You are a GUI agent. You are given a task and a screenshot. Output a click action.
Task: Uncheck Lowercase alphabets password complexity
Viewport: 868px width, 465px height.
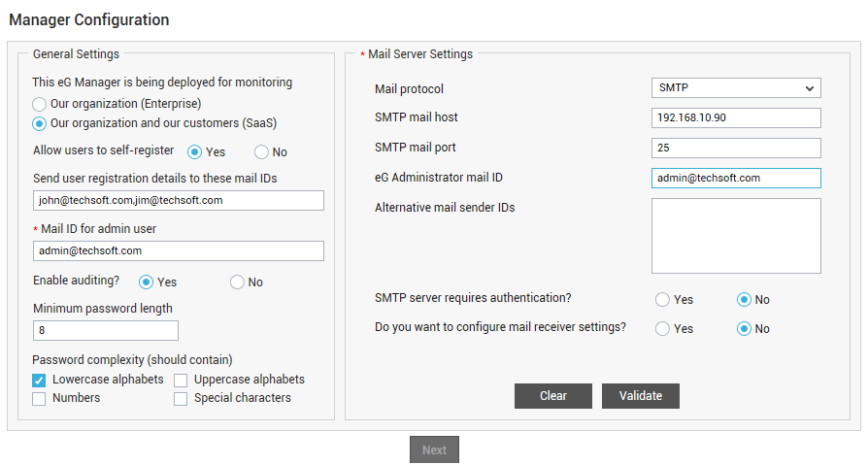coord(39,381)
